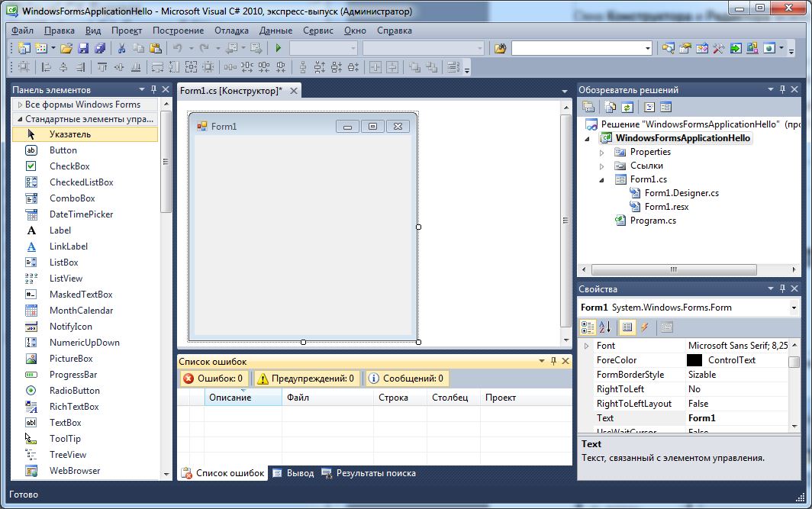Click the Undo arrow icon
Image resolution: width=812 pixels, height=509 pixels.
point(178,48)
